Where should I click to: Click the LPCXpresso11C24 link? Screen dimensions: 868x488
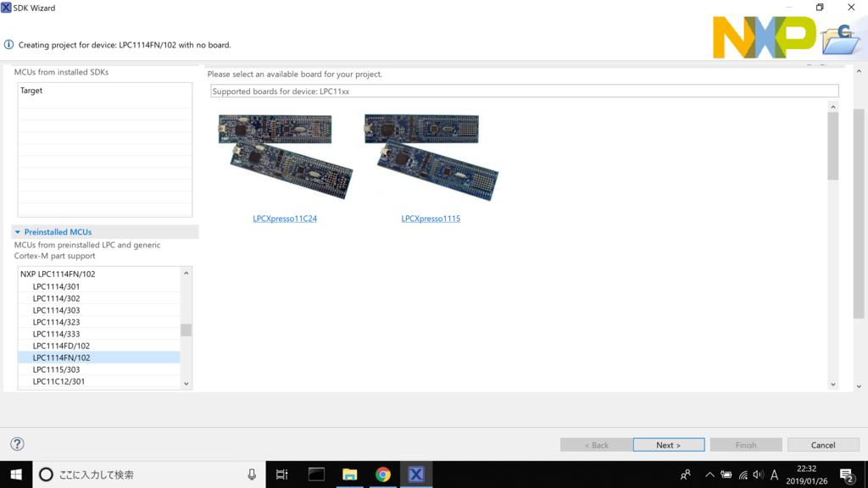285,219
